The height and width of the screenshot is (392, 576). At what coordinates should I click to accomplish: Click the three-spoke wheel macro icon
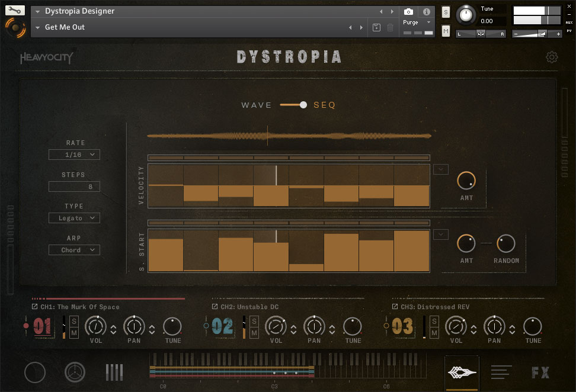pos(75,372)
